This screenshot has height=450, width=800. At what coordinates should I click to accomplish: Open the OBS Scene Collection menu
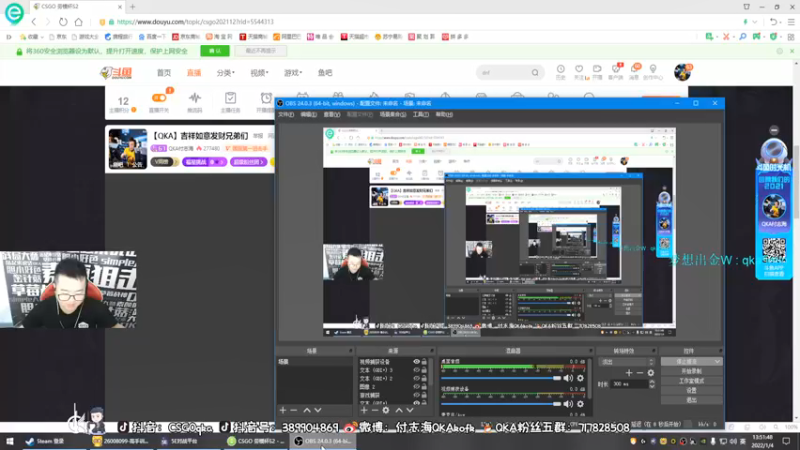pos(393,114)
